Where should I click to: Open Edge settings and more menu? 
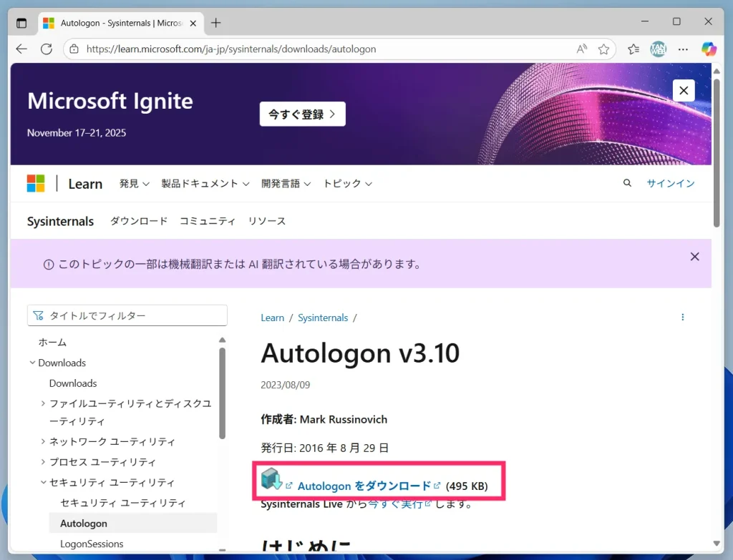click(683, 49)
